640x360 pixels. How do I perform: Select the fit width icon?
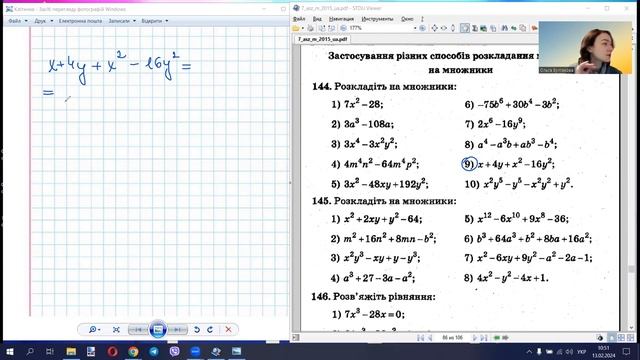coord(444,28)
